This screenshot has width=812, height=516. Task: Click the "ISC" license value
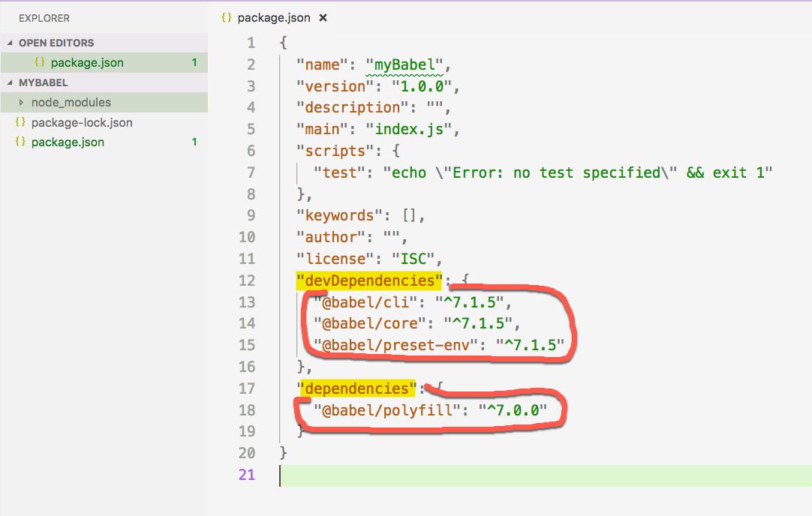pos(414,259)
